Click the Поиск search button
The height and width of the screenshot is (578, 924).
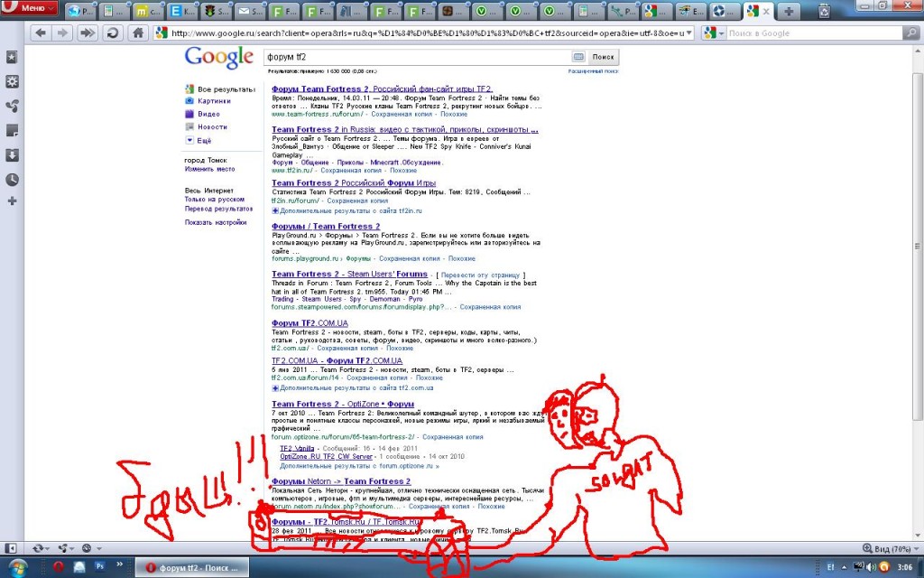coord(604,57)
